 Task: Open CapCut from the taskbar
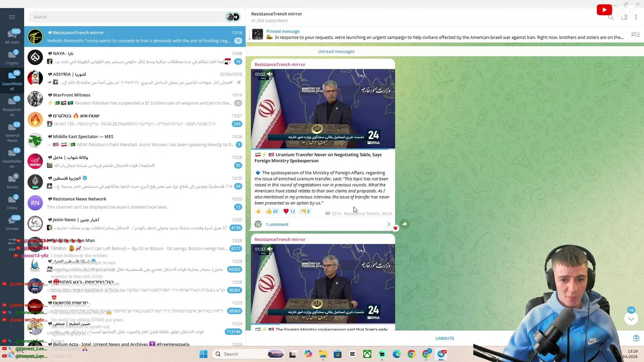point(353,354)
